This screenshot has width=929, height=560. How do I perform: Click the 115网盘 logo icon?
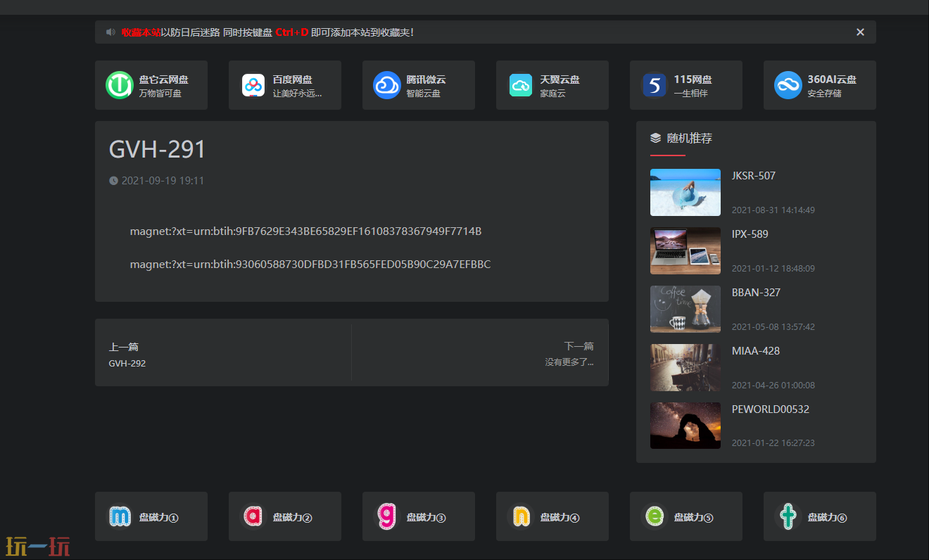655,85
